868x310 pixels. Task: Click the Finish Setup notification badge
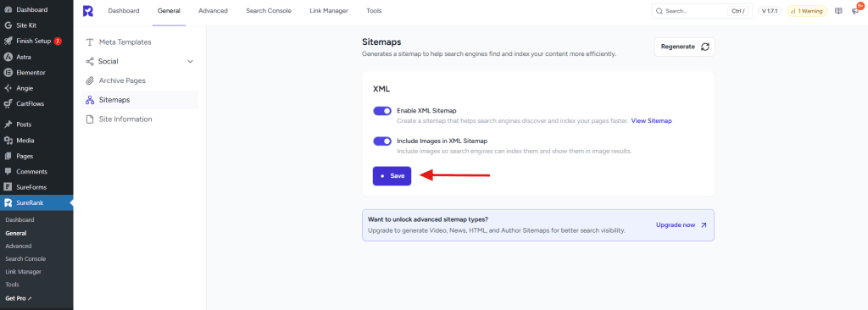click(58, 41)
